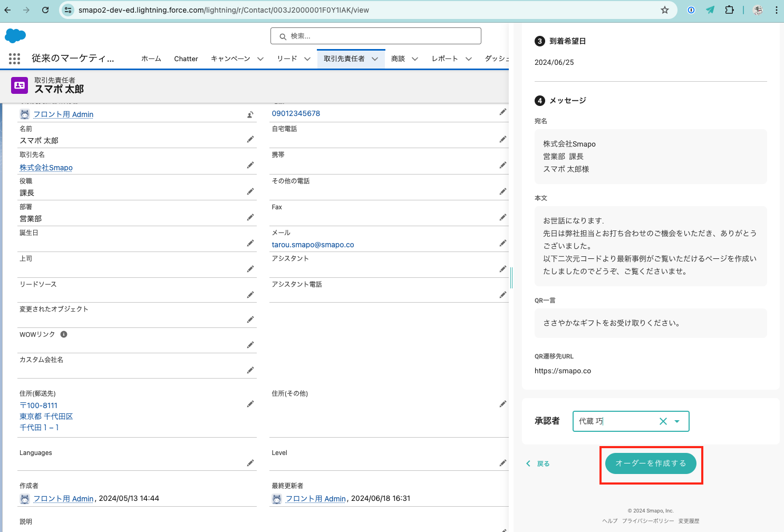
Task: Click the browser address bar URL
Action: click(224, 10)
